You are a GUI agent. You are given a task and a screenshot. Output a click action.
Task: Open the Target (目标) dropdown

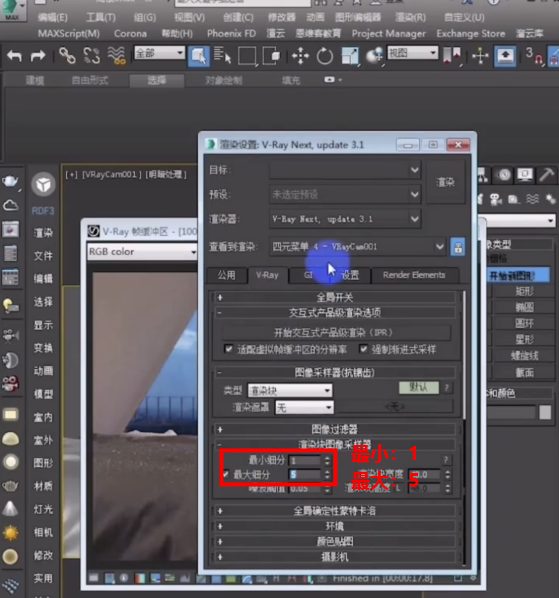coord(345,170)
